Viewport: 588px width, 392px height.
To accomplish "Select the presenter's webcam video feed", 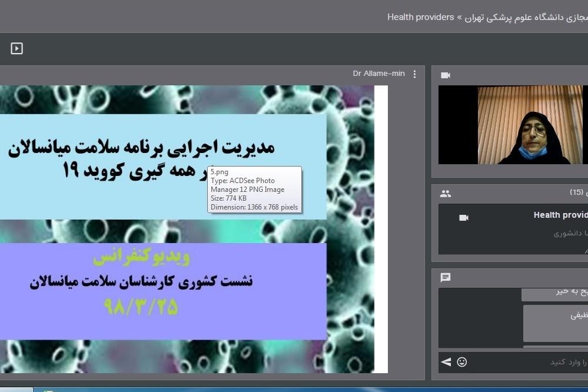I will (x=513, y=125).
